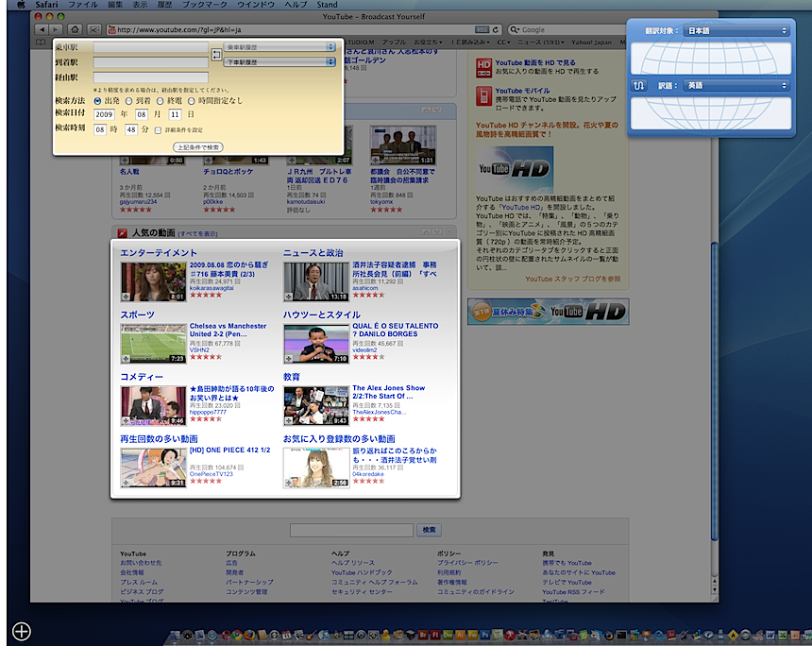Image resolution: width=812 pixels, height=646 pixels.
Task: Click the swap languages button in translation widget
Action: (639, 86)
